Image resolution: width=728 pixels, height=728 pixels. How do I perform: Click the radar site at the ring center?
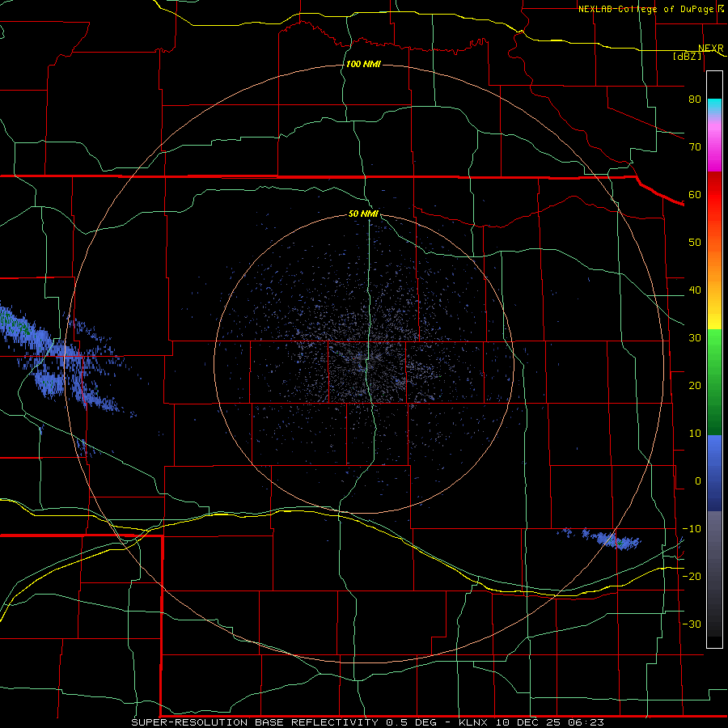click(x=363, y=363)
